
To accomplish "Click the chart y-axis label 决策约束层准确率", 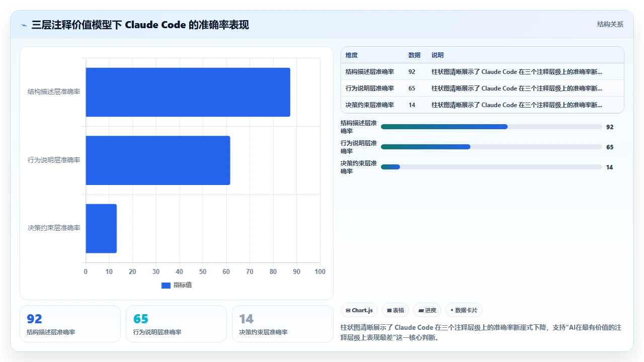I will click(x=54, y=228).
